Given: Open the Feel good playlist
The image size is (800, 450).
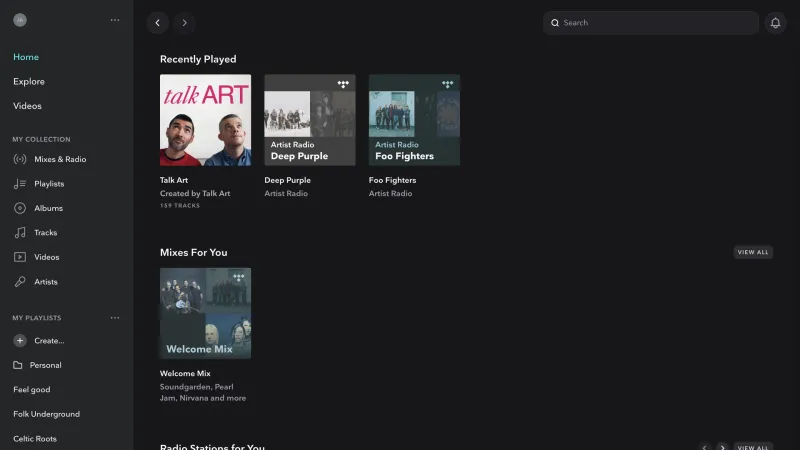Looking at the screenshot, I should [32, 390].
